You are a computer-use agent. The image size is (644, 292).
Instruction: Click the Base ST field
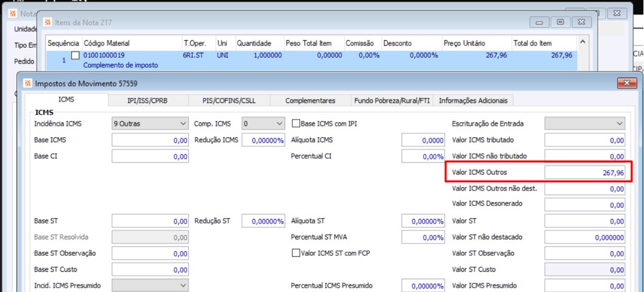click(150, 221)
